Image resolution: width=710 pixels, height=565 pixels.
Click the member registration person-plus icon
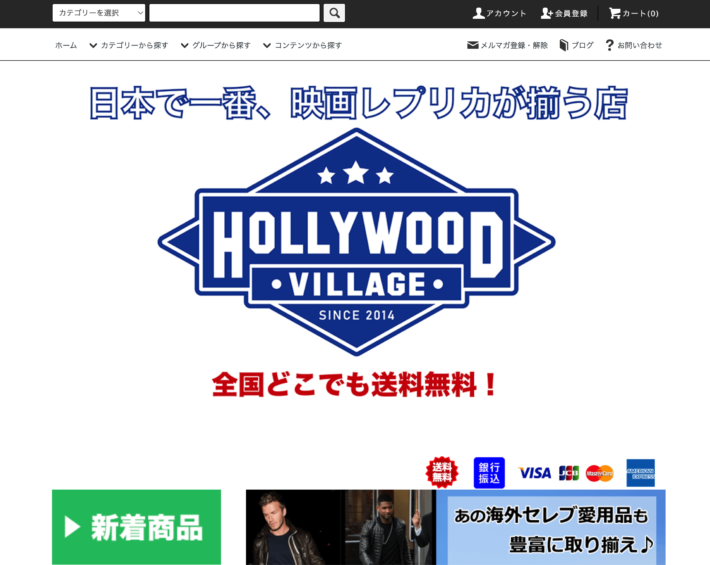point(546,13)
